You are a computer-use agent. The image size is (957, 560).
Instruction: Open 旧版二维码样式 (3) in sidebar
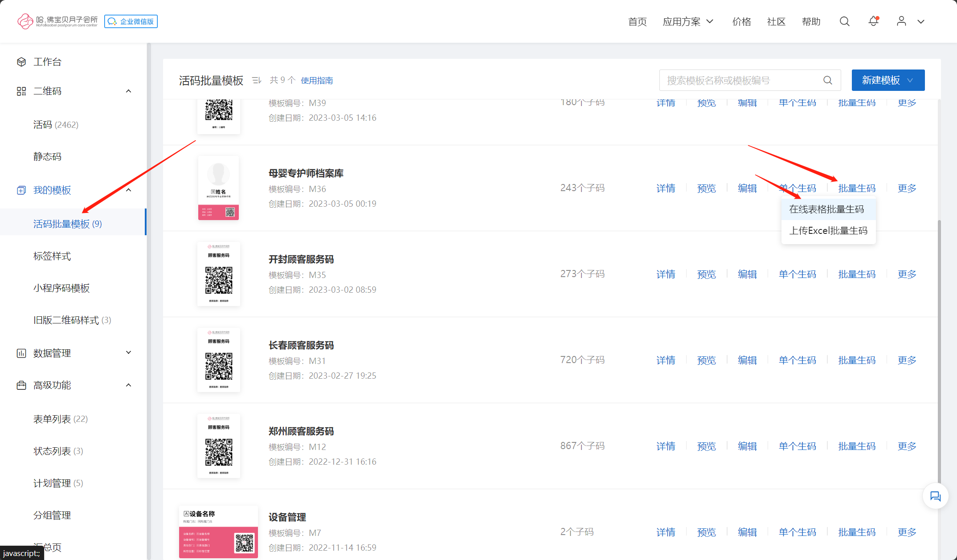click(x=72, y=320)
